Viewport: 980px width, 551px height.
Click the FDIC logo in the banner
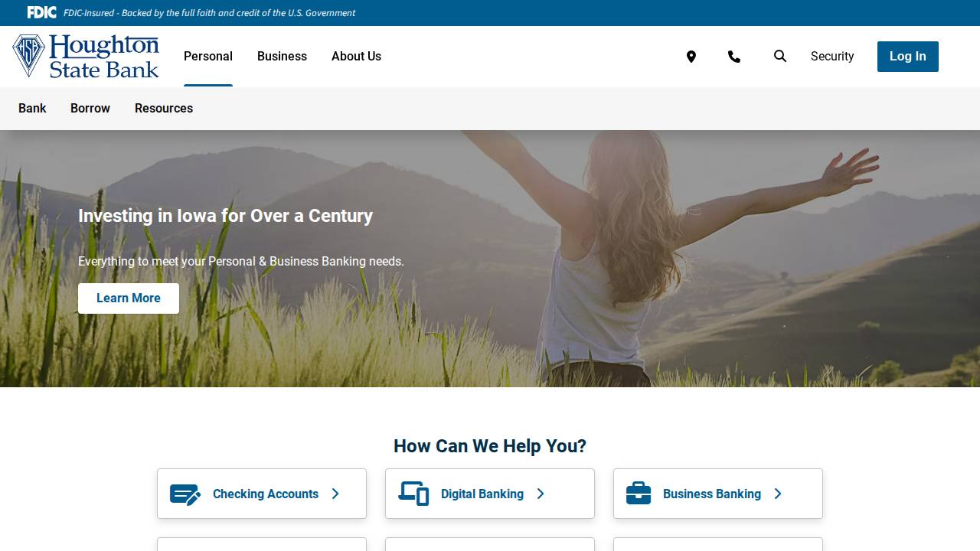click(41, 12)
